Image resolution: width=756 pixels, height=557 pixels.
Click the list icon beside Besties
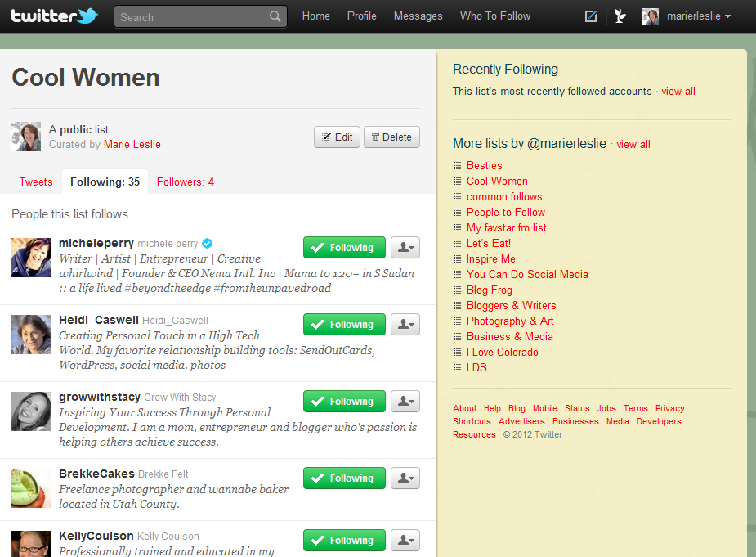458,166
